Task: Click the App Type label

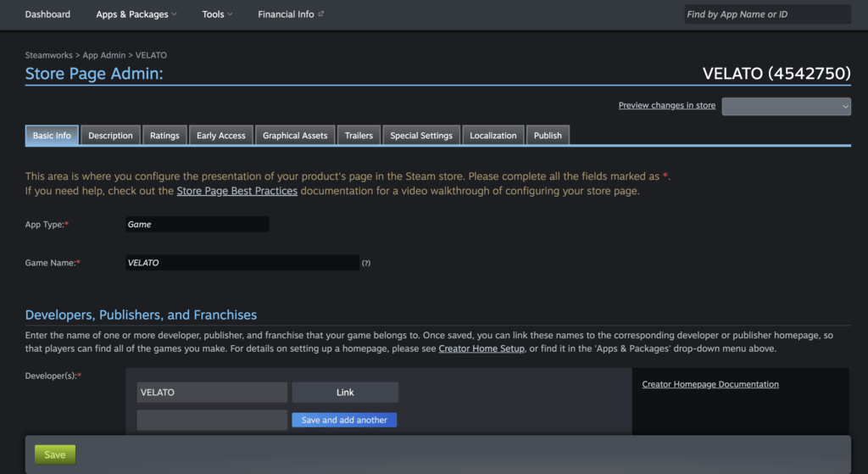Action: 47,224
